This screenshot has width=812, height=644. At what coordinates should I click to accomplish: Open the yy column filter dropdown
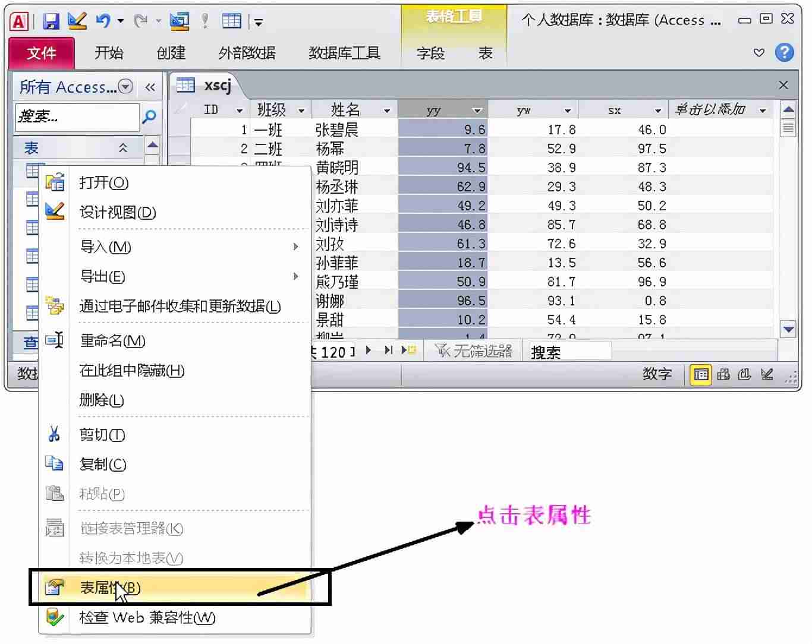pos(477,111)
